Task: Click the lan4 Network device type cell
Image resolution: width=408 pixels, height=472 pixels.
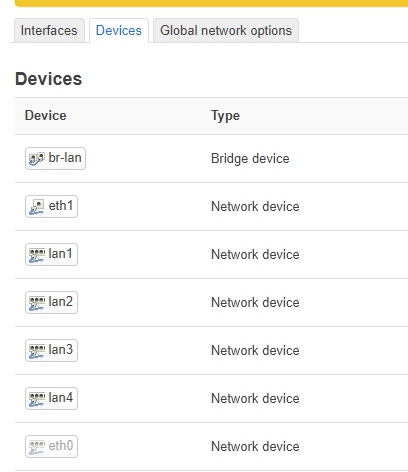Action: pyautogui.click(x=255, y=399)
